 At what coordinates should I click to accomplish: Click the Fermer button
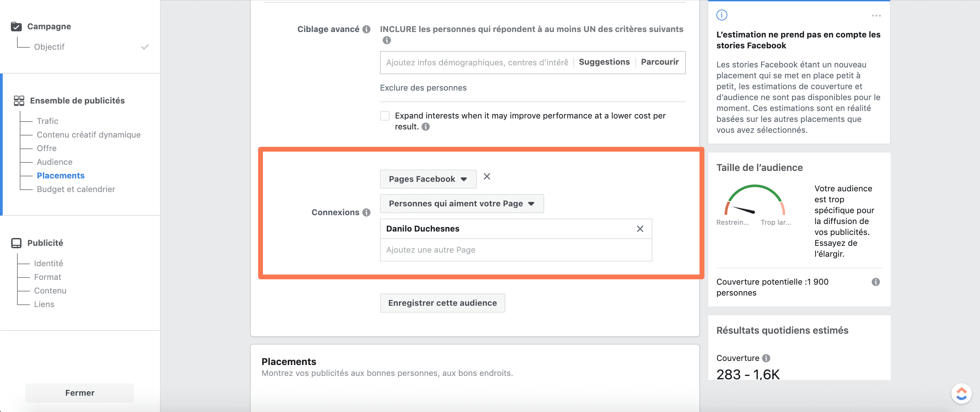point(80,393)
